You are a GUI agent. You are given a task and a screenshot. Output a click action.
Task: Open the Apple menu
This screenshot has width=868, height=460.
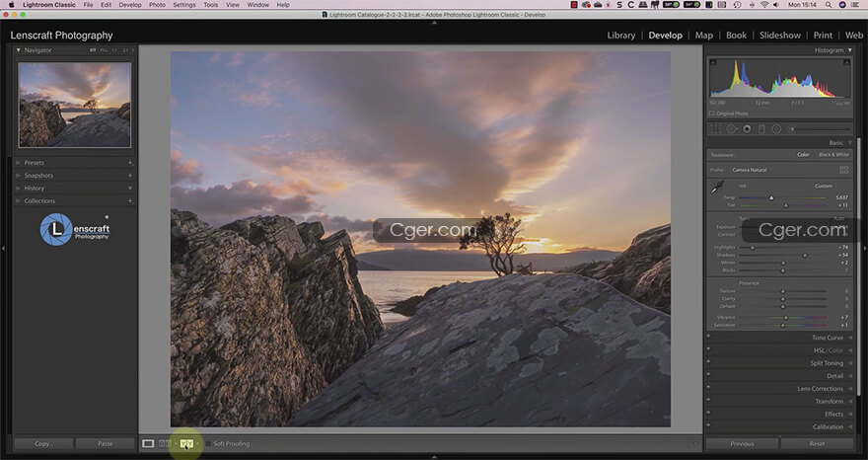tap(11, 4)
